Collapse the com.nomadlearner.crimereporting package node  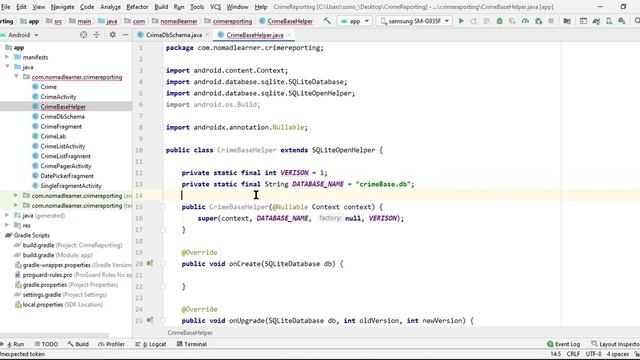point(16,77)
